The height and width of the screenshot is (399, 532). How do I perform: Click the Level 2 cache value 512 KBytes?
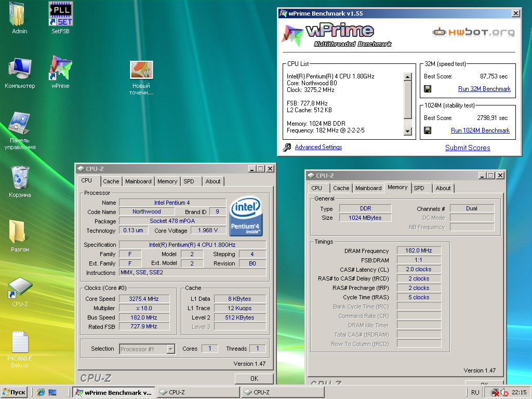(x=240, y=317)
